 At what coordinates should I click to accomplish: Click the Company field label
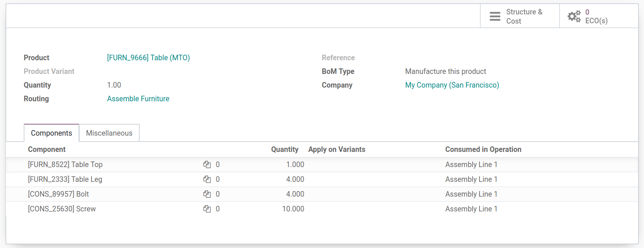[337, 85]
